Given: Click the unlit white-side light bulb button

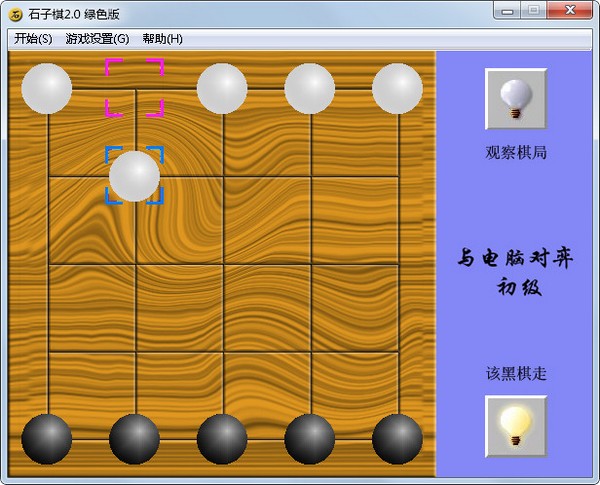Looking at the screenshot, I should pos(516,99).
